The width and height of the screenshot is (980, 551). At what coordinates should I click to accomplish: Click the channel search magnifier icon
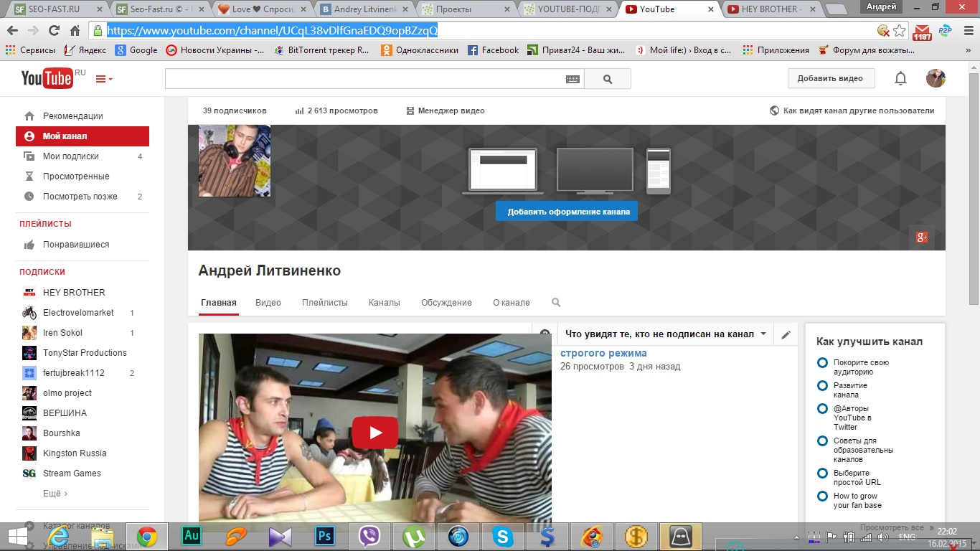(556, 303)
